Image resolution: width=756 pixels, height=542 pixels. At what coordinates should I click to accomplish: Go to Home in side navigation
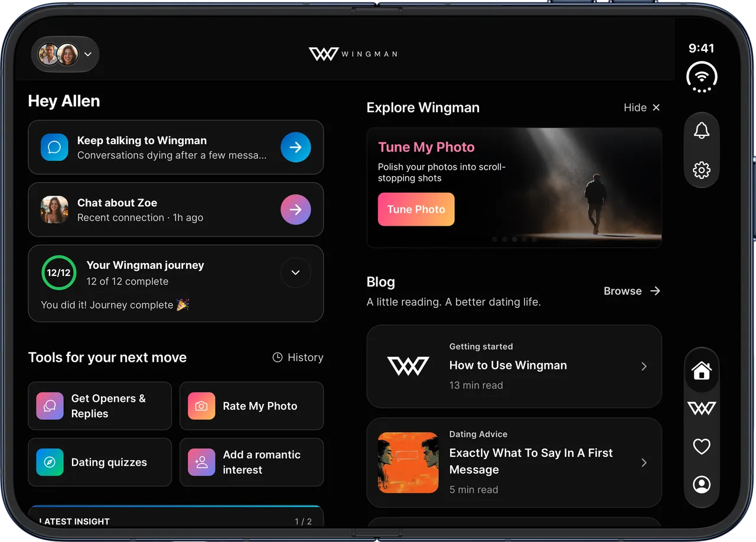tap(702, 371)
